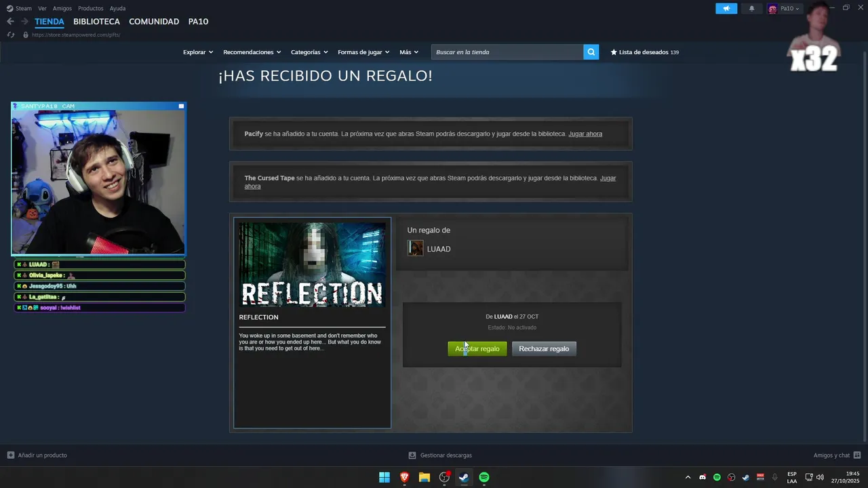
Task: Open the Productos menu
Action: point(90,8)
